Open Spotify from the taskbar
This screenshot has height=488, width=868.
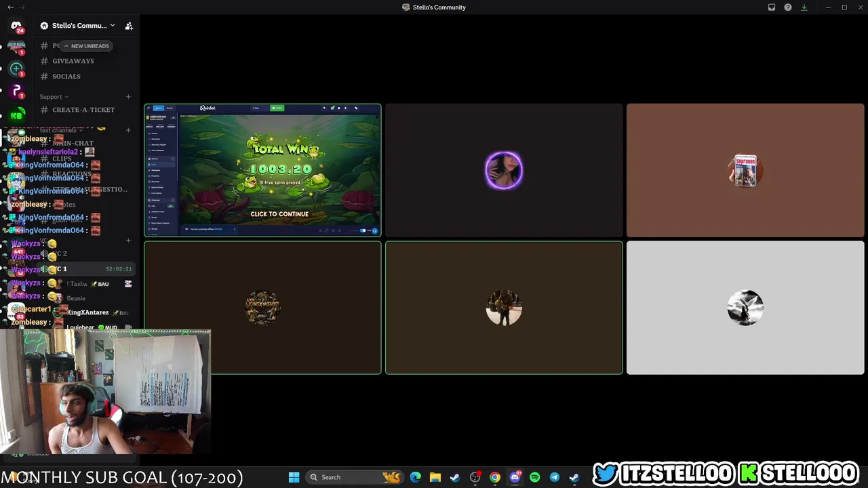(534, 477)
